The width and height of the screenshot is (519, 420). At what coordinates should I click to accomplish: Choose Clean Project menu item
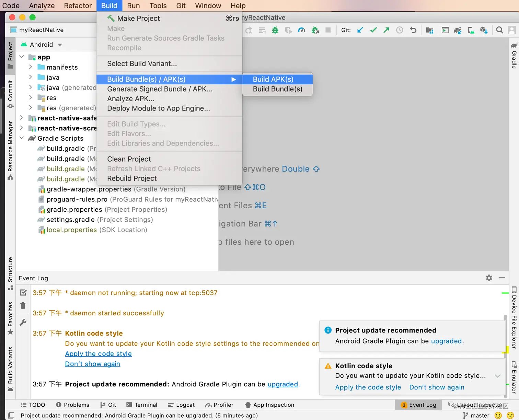[x=169, y=159]
